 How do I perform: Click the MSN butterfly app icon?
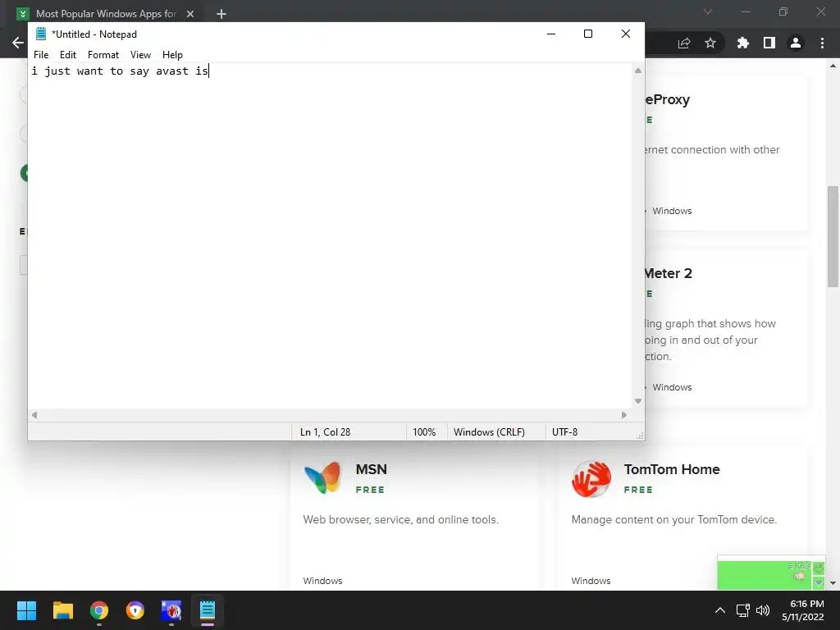[x=322, y=478]
